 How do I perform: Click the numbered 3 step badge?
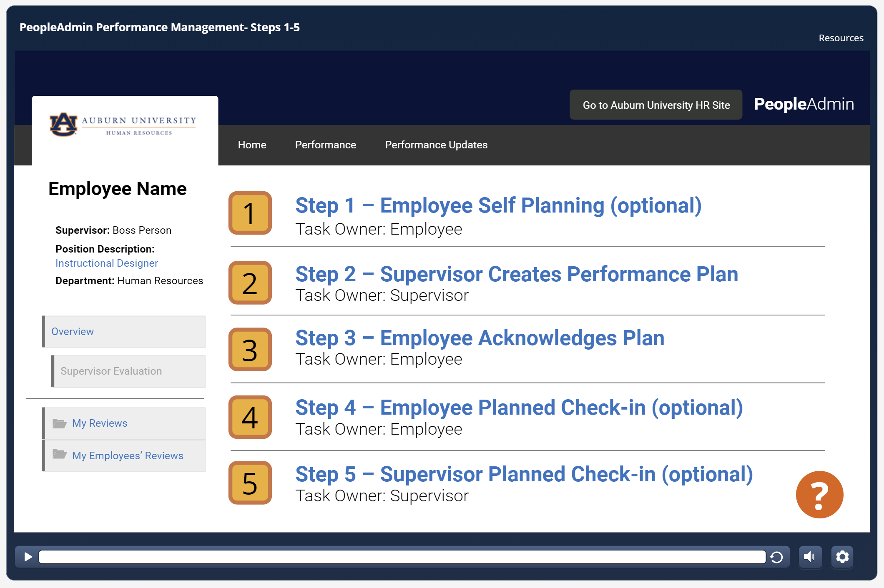[x=250, y=349]
